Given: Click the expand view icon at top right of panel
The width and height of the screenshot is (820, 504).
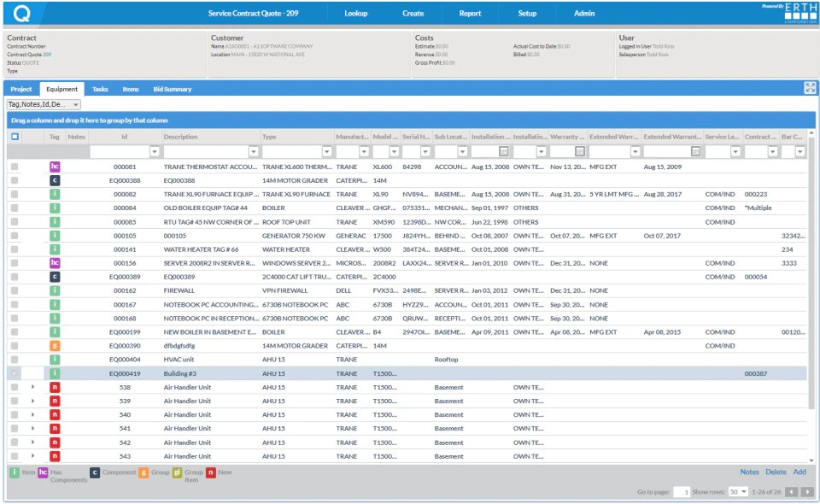Looking at the screenshot, I should click(811, 86).
